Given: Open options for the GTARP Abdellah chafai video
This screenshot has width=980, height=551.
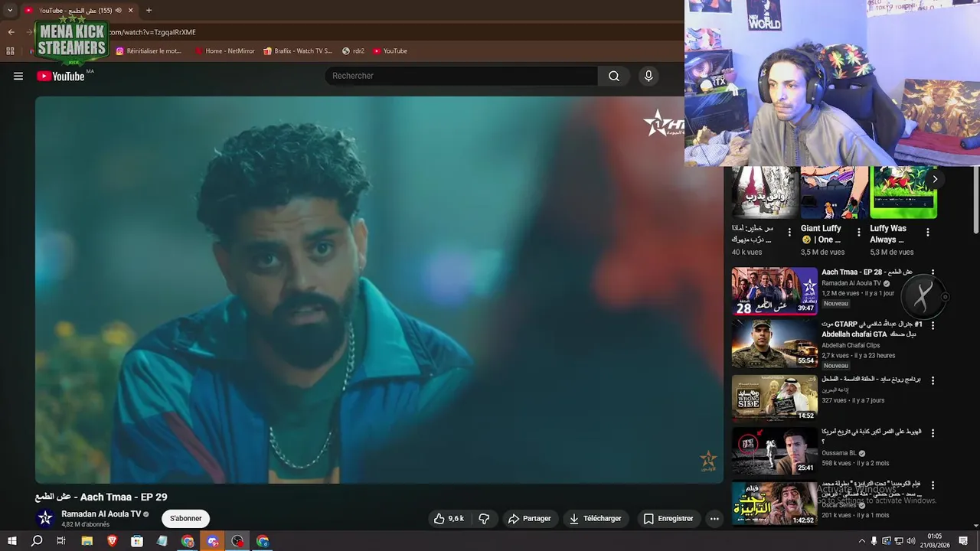Looking at the screenshot, I should click(933, 325).
